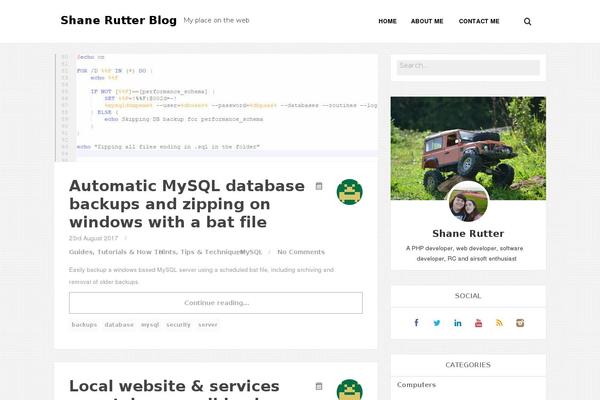Click Shane Rutter round profile photo
The width and height of the screenshot is (600, 400).
(468, 202)
